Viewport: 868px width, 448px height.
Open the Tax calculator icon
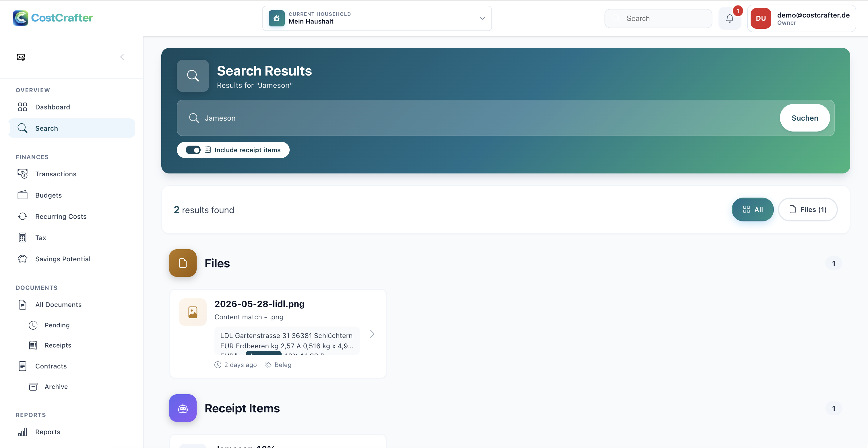click(x=23, y=238)
